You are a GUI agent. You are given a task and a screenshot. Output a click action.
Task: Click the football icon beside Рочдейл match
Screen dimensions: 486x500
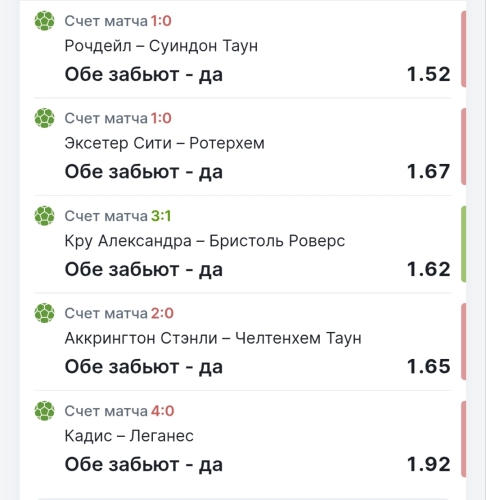click(44, 21)
